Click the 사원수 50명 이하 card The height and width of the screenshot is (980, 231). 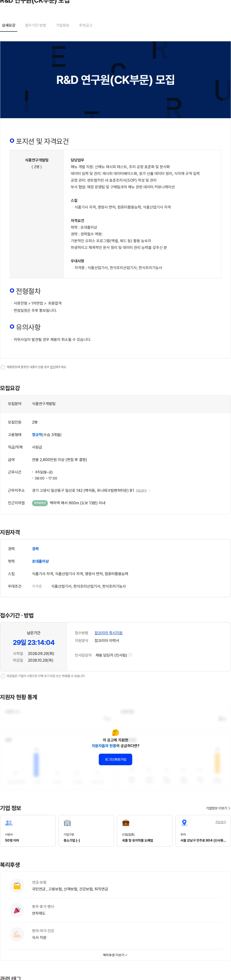click(28, 831)
